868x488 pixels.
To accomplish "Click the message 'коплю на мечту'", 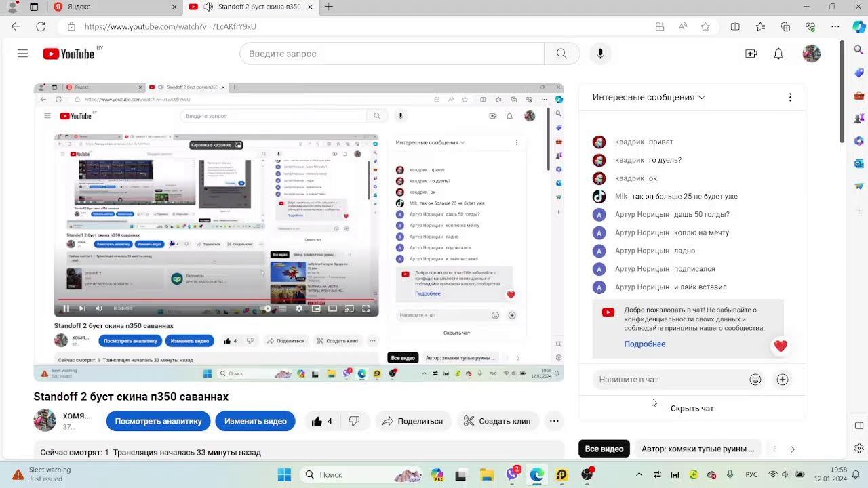I will point(702,232).
